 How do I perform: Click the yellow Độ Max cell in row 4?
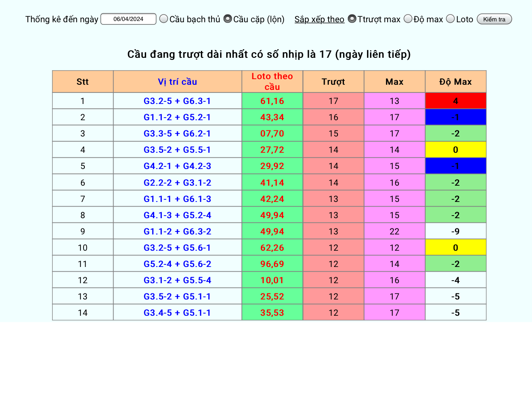point(456,150)
